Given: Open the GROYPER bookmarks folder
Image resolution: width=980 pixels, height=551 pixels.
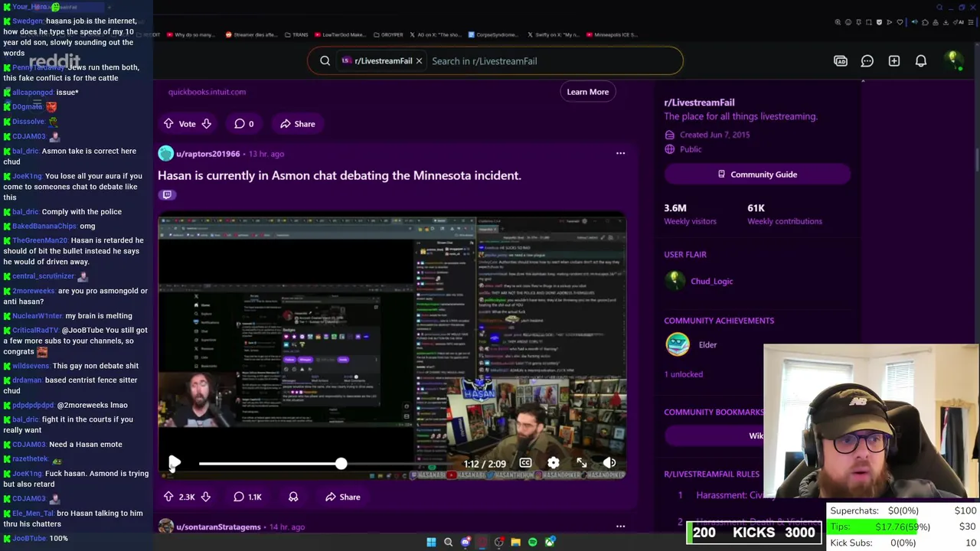Looking at the screenshot, I should point(387,34).
